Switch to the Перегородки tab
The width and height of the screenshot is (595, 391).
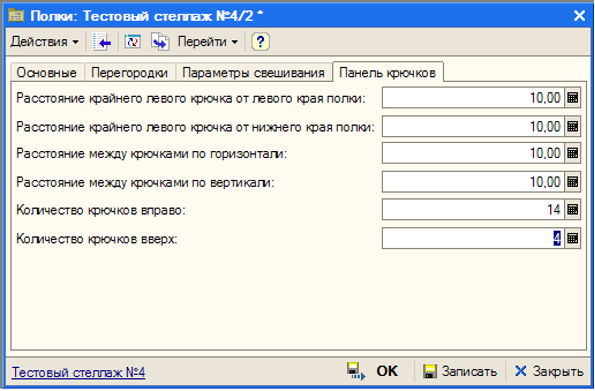(x=130, y=72)
